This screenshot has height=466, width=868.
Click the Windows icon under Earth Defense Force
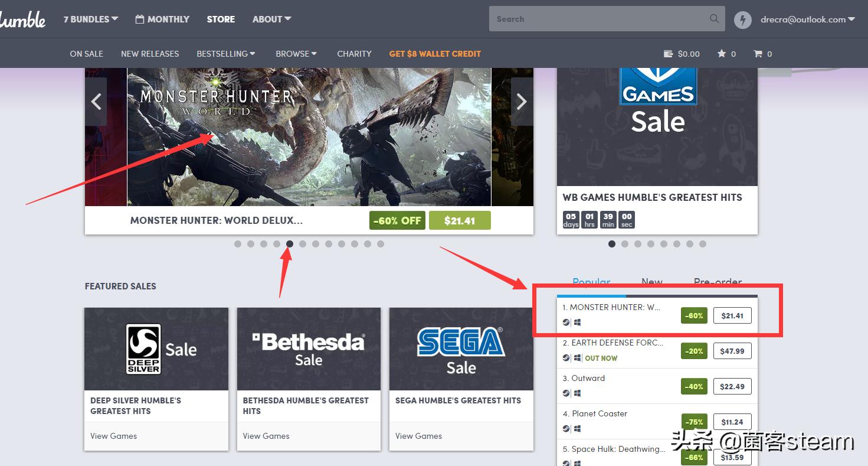click(578, 358)
